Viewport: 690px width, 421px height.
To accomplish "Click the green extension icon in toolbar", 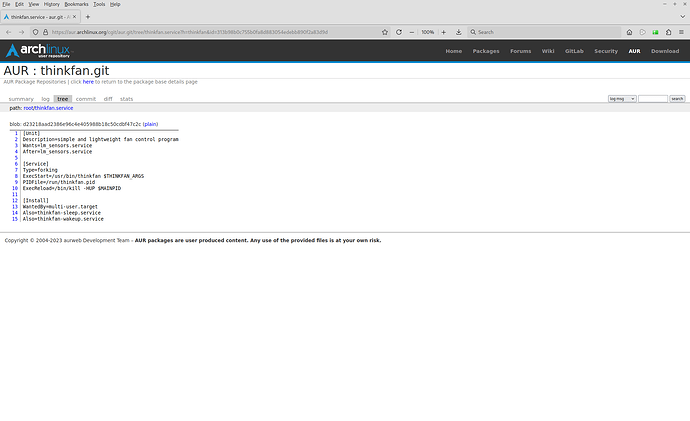I will click(655, 32).
